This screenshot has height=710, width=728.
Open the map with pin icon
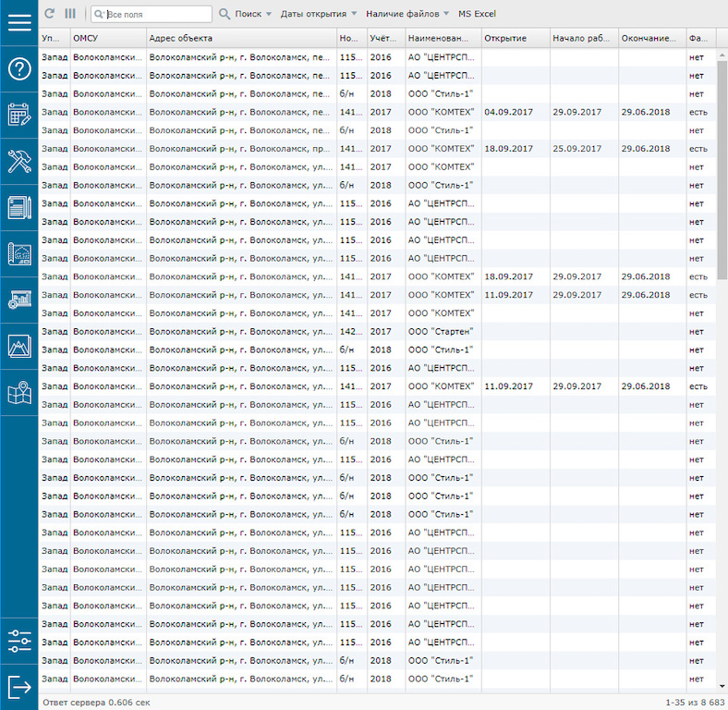point(19,392)
